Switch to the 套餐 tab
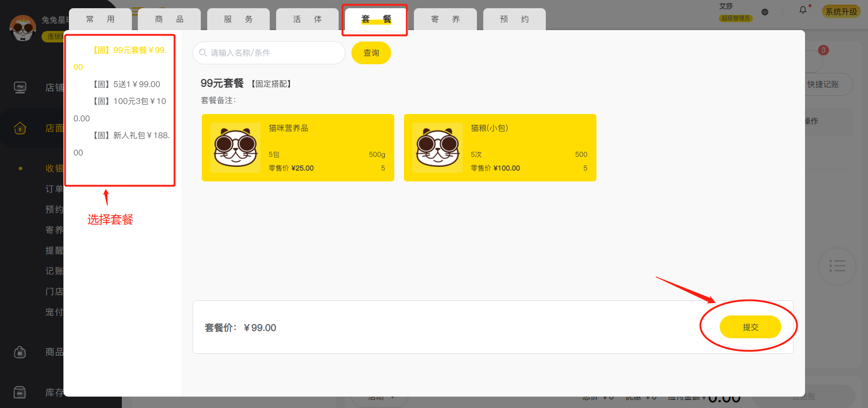Image resolution: width=868 pixels, height=408 pixels. 376,19
